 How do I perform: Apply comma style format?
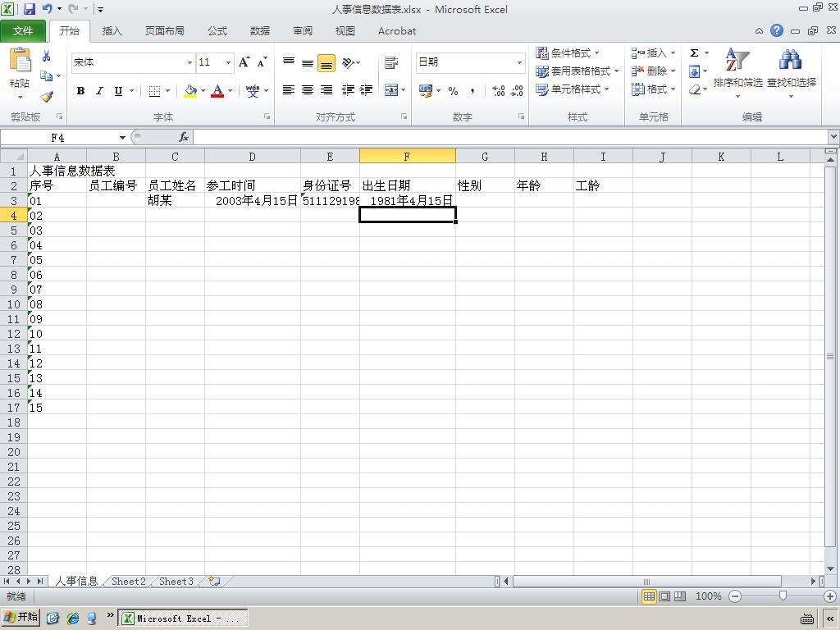coord(472,91)
